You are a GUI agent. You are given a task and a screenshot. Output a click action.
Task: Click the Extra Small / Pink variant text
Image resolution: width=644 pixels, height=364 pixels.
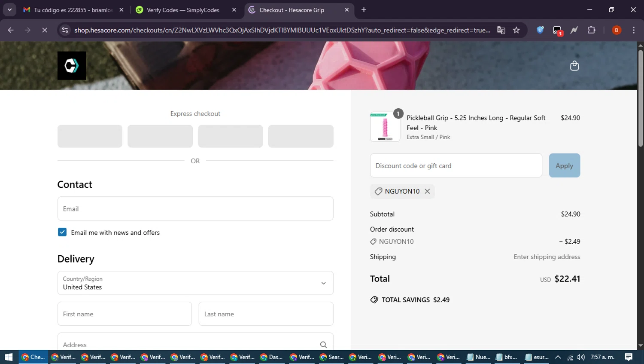(428, 137)
